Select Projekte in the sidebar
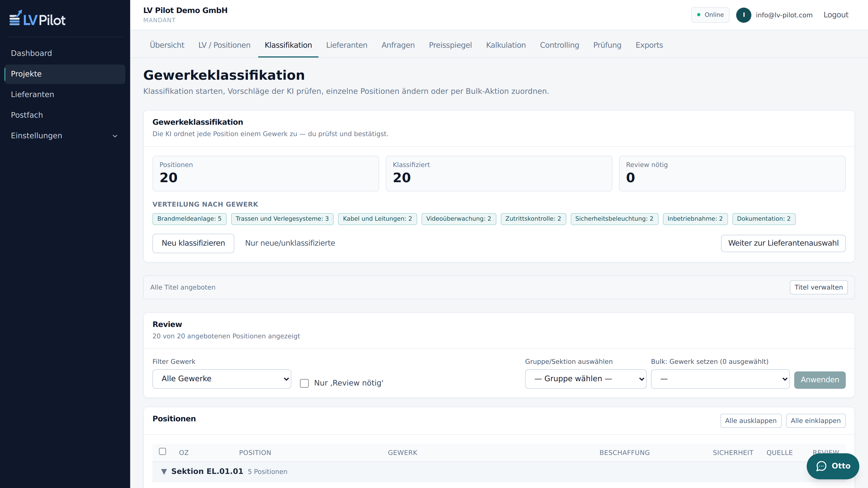The image size is (868, 488). pos(65,74)
